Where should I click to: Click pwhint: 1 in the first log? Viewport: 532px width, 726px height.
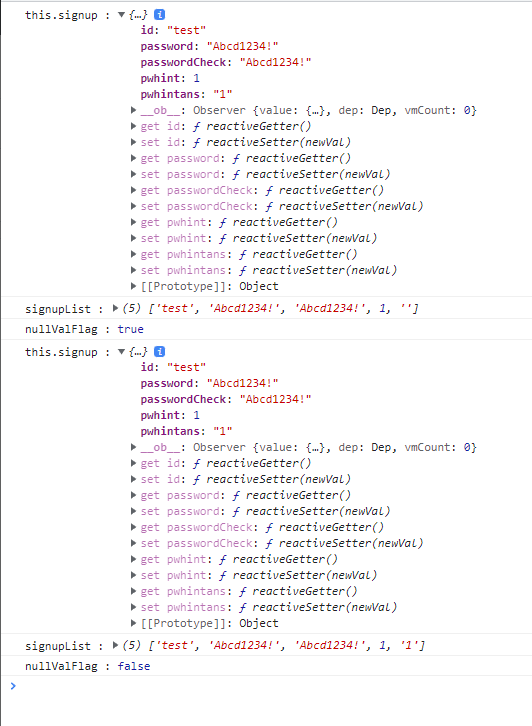coord(170,78)
